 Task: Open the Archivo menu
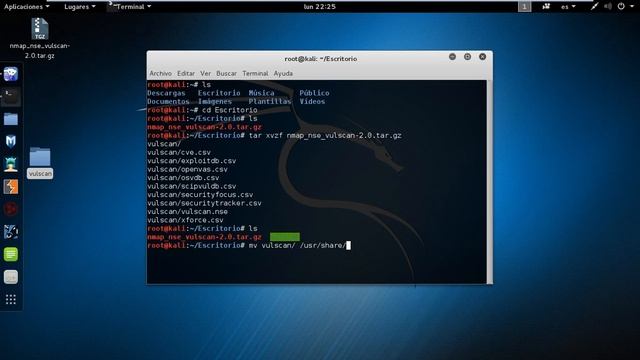pyautogui.click(x=160, y=73)
